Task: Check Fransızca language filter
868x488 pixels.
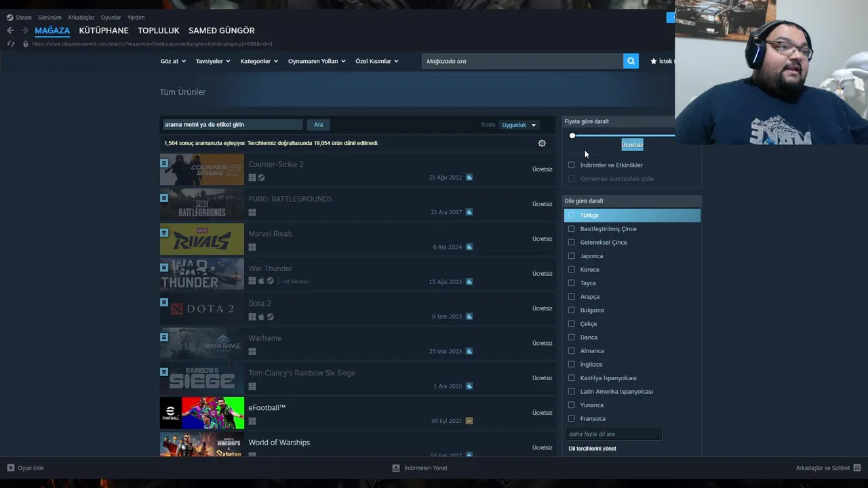Action: [571, 418]
